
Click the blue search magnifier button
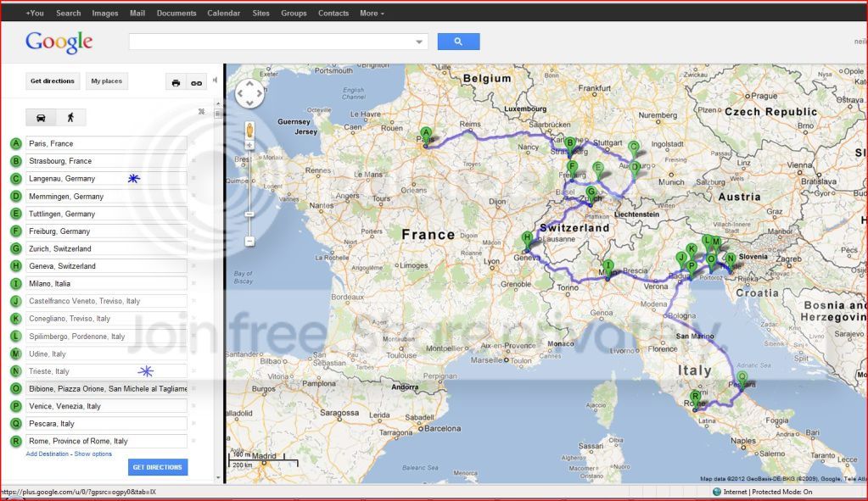pos(457,41)
